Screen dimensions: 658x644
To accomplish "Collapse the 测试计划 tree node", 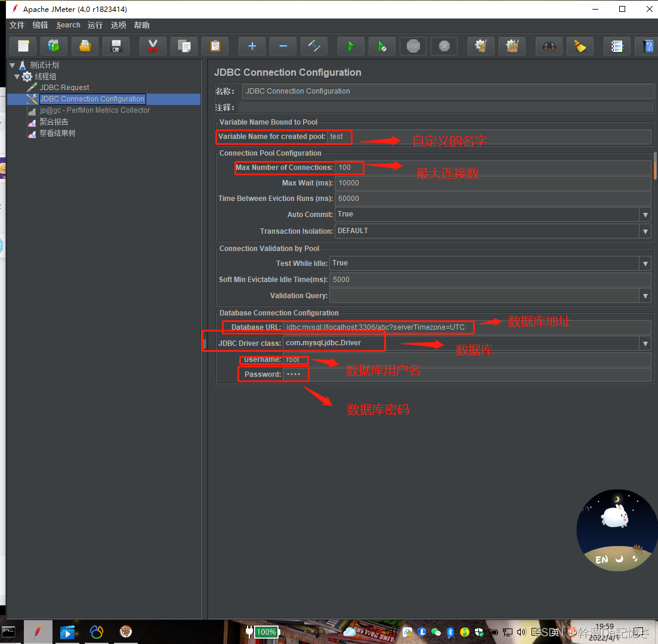I will (x=12, y=66).
